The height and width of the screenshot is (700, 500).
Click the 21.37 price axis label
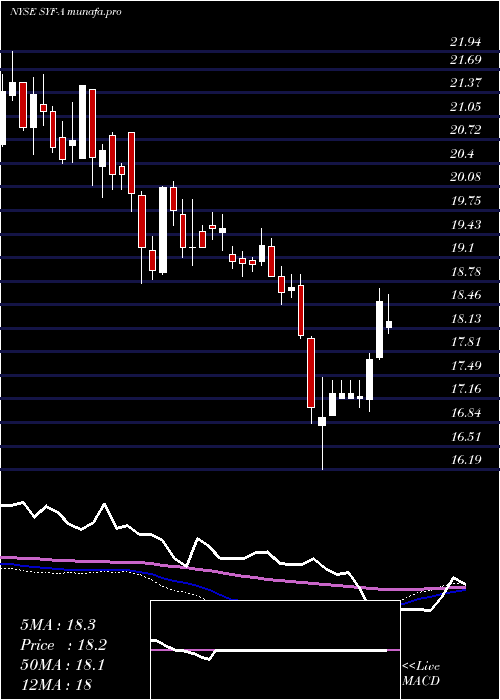tap(466, 83)
